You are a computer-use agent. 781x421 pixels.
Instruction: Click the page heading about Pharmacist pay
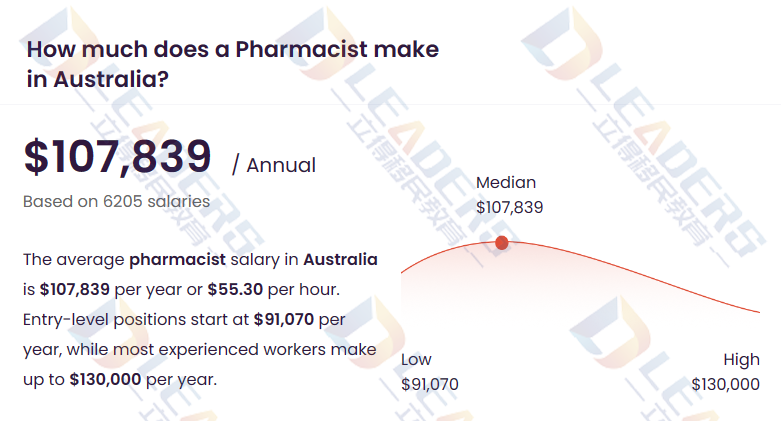tap(233, 64)
